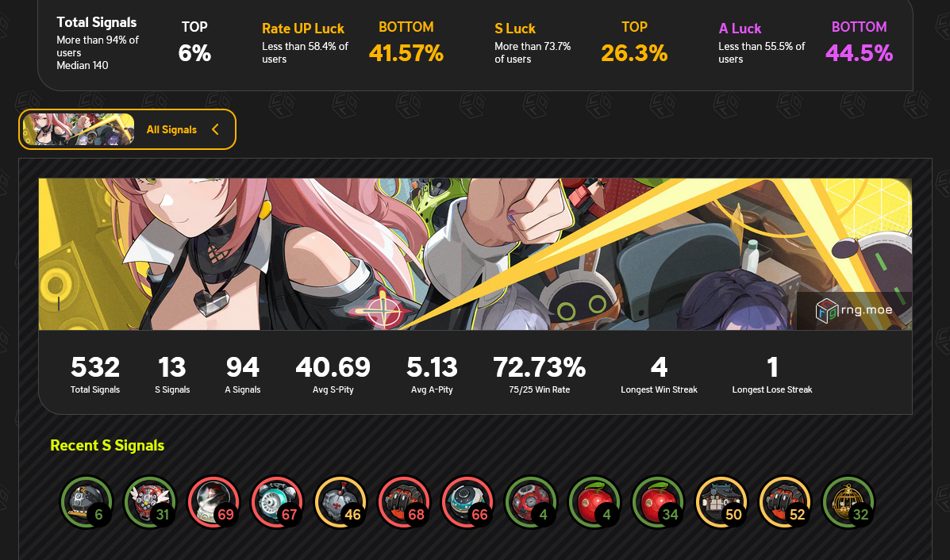Open the birdcage icon with pity 32
Viewport: 950px width, 560px height.
click(848, 502)
